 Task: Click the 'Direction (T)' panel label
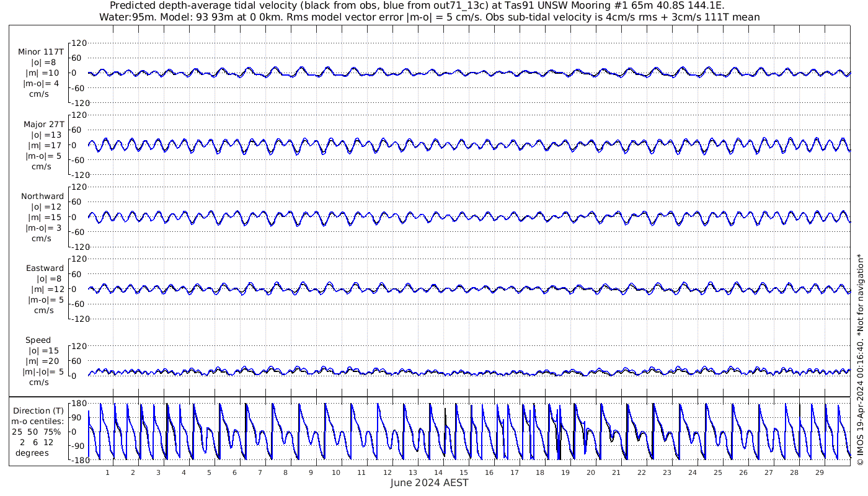[x=38, y=411]
